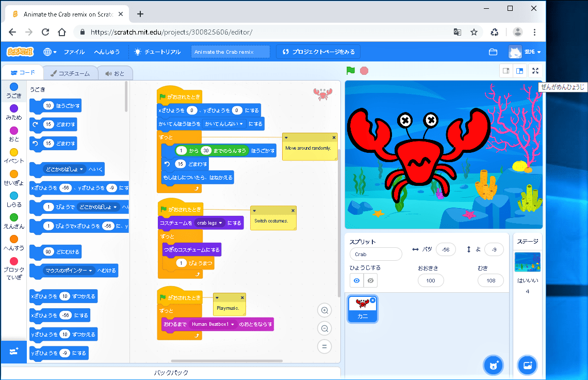Viewport: 588px width, 380px height.
Task: Zoom in the code workspace
Action: (x=325, y=310)
